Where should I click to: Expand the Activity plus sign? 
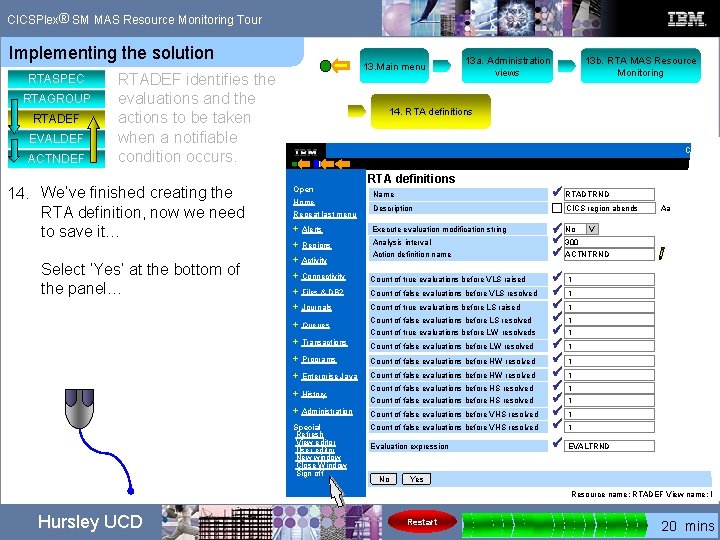click(295, 259)
